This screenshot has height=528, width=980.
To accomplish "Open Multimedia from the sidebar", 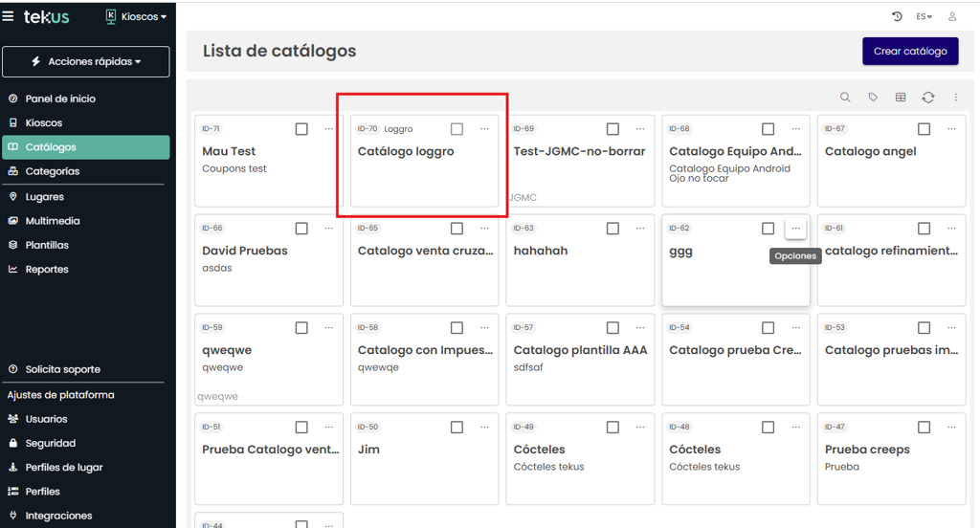I will 53,221.
